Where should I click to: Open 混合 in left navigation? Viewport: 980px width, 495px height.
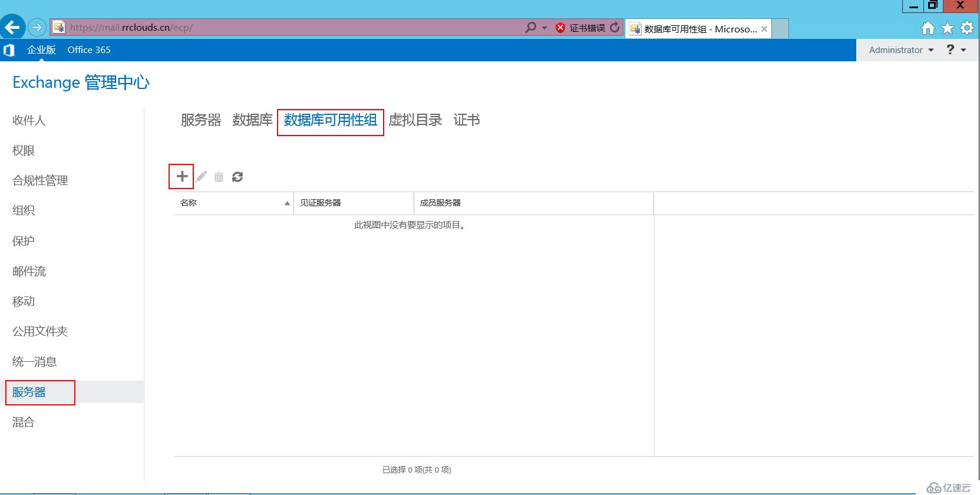[x=24, y=423]
